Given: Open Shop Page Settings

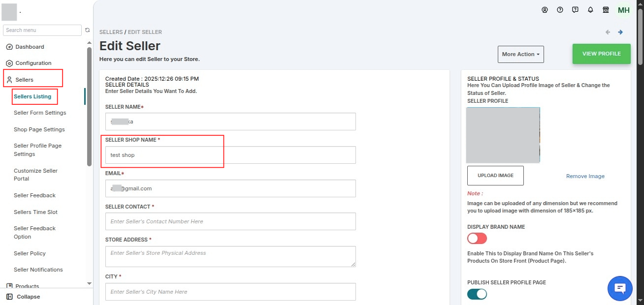Looking at the screenshot, I should coord(39,129).
